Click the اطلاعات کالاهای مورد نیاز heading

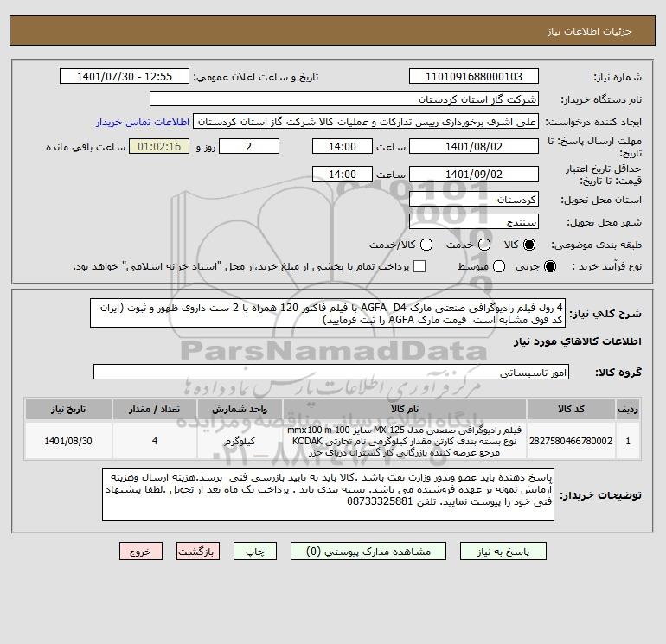(578, 341)
